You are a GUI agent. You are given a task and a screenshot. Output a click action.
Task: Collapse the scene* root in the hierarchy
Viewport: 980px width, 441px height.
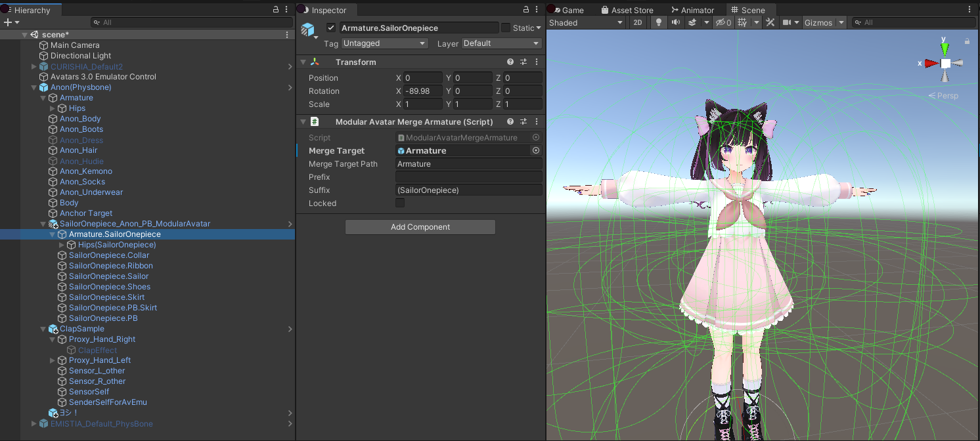click(24, 35)
